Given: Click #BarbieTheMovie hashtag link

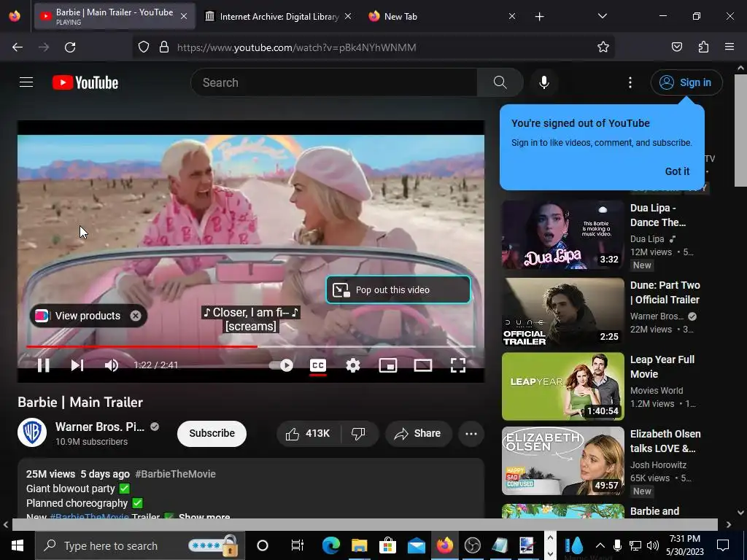Looking at the screenshot, I should [175, 474].
